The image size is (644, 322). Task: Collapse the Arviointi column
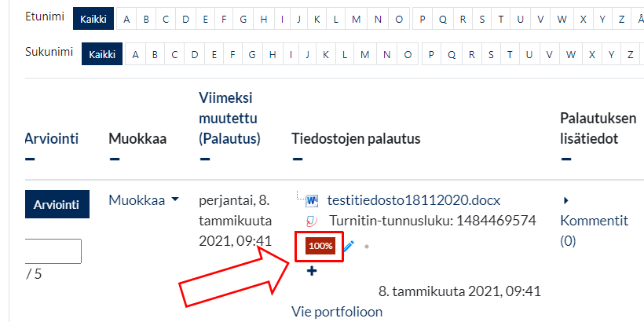tap(30, 159)
